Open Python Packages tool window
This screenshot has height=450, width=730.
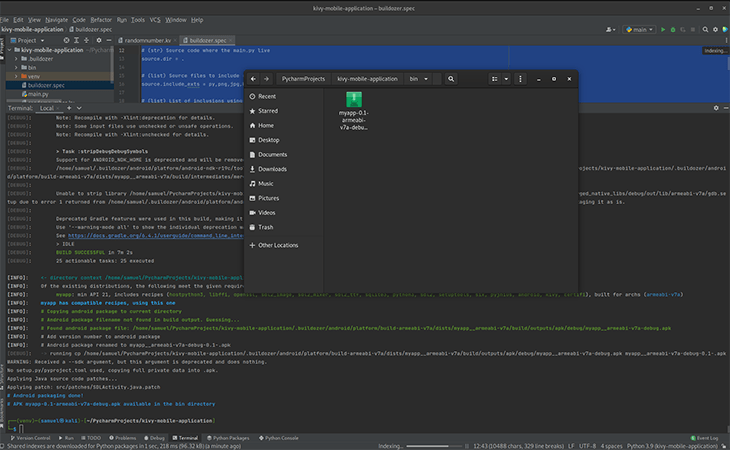228,438
